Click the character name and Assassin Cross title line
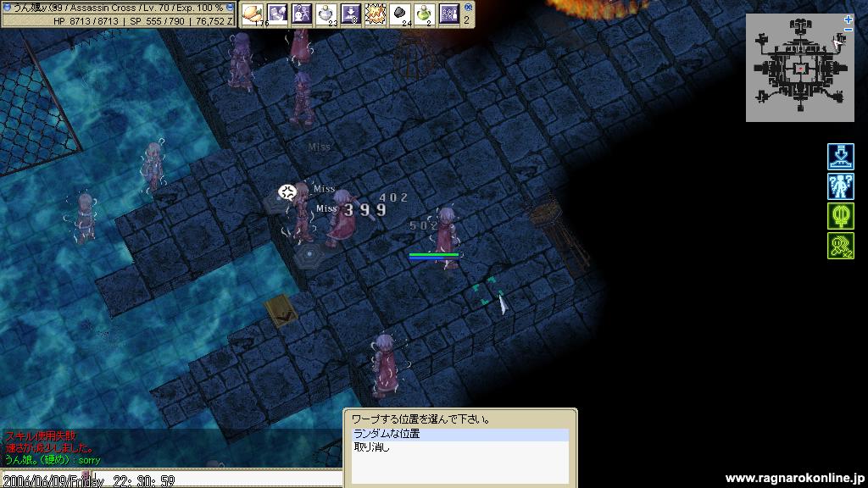This screenshot has width=868, height=488. point(119,8)
